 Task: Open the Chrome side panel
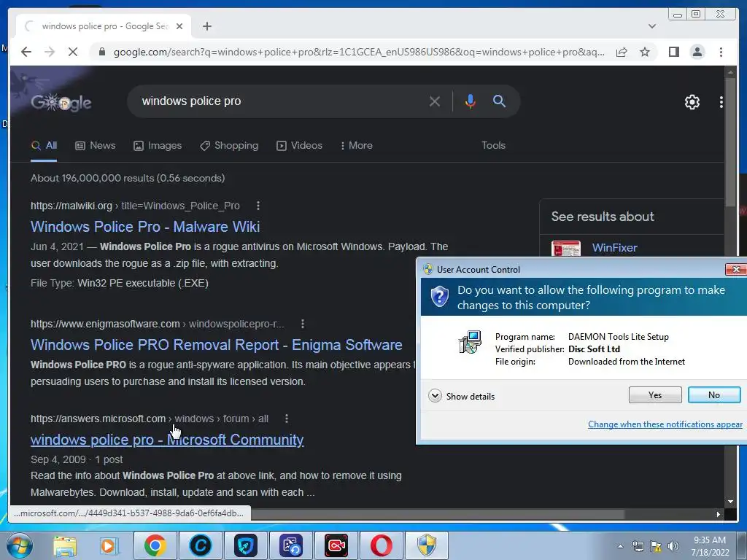click(x=673, y=52)
